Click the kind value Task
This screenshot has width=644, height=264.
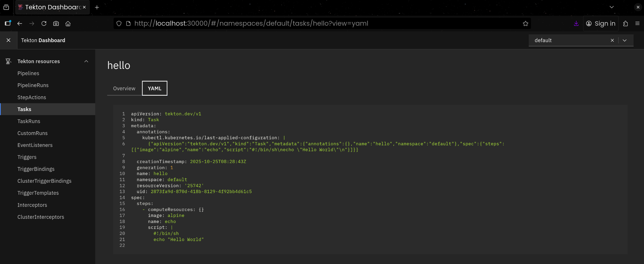[153, 120]
